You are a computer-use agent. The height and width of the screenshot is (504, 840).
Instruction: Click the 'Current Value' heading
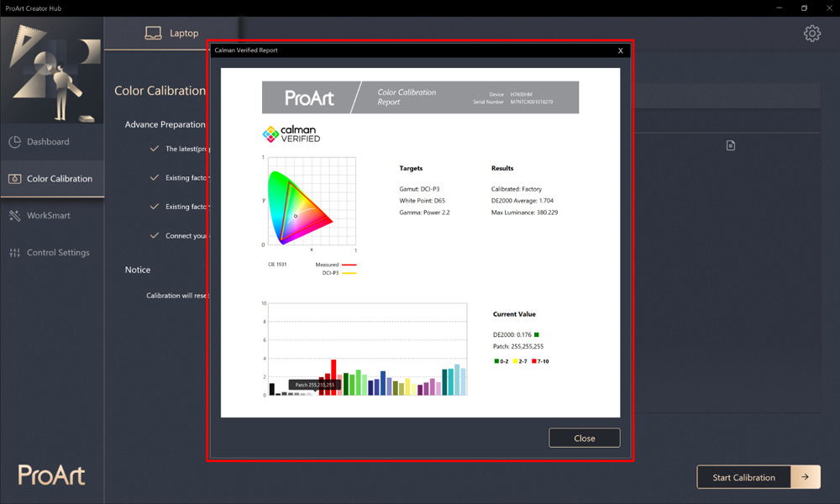click(514, 314)
